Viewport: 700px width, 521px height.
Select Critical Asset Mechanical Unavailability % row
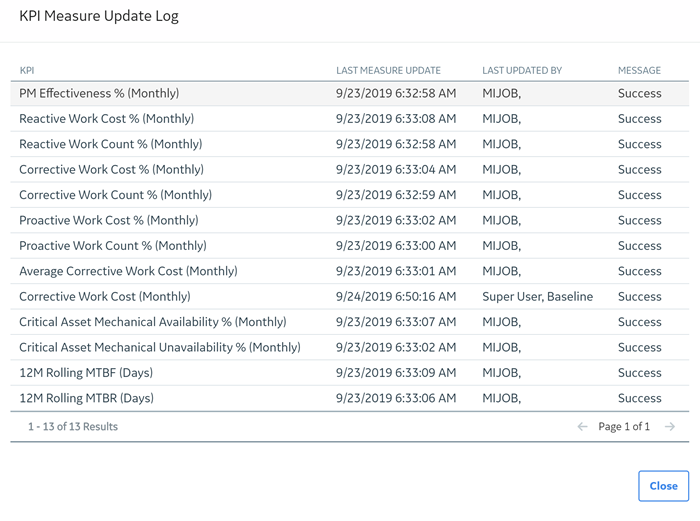[350, 347]
